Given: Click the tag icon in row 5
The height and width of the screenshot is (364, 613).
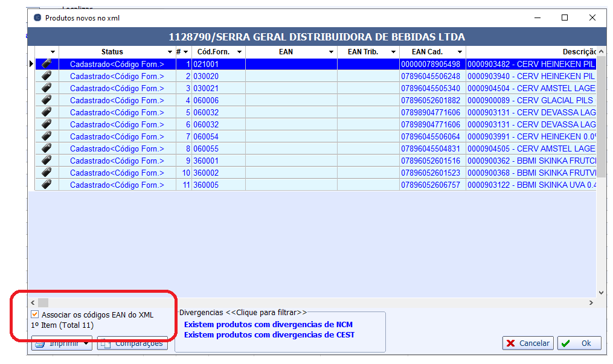Looking at the screenshot, I should pyautogui.click(x=47, y=112).
